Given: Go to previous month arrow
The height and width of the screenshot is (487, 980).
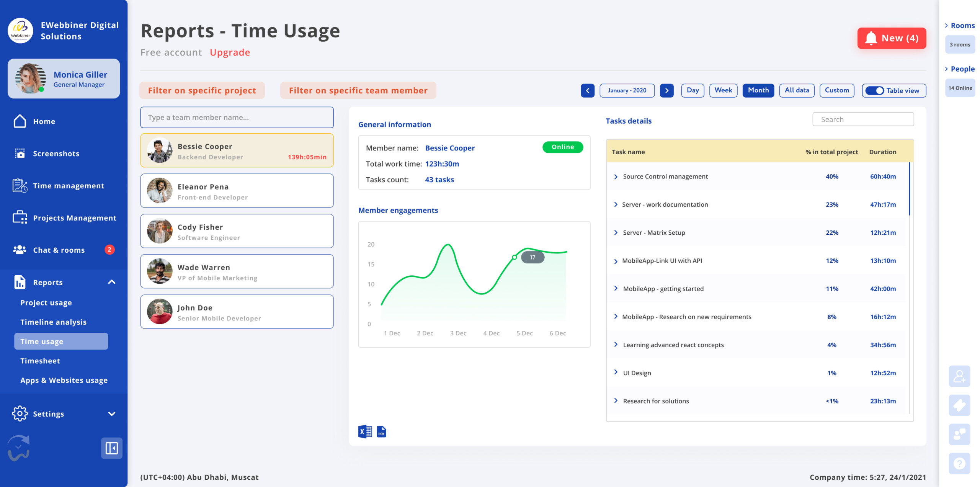Looking at the screenshot, I should point(587,91).
